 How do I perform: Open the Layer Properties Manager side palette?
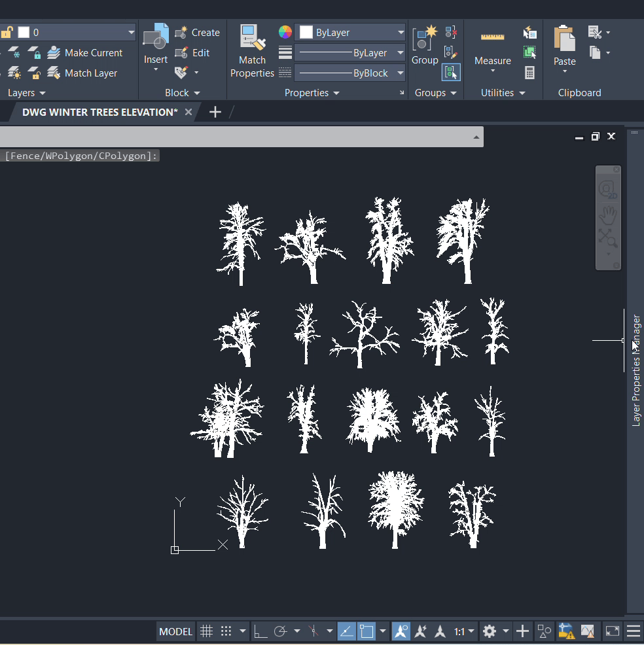(x=635, y=370)
